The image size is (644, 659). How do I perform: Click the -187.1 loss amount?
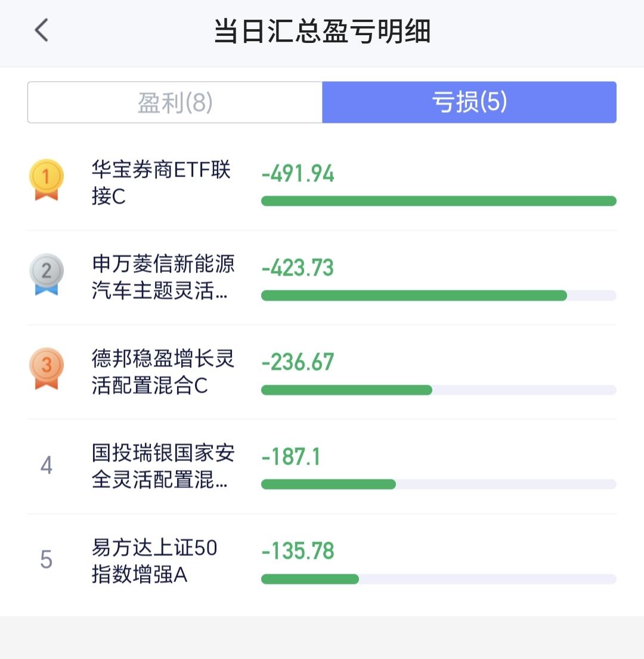click(291, 456)
